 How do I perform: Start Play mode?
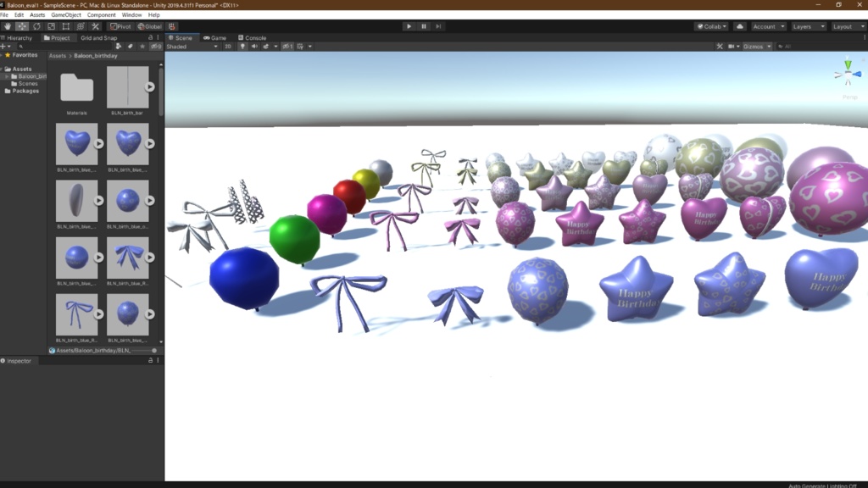[x=409, y=26]
